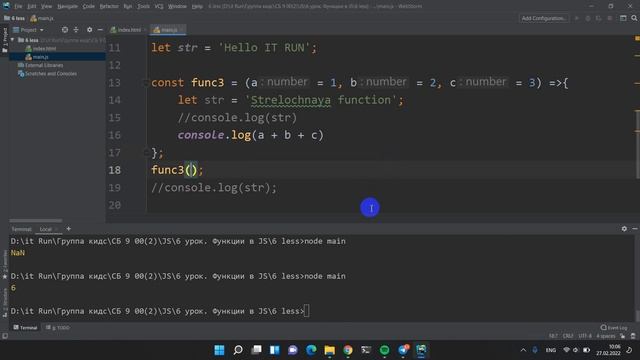Open the Tools menu
The image size is (640, 360).
143,6
